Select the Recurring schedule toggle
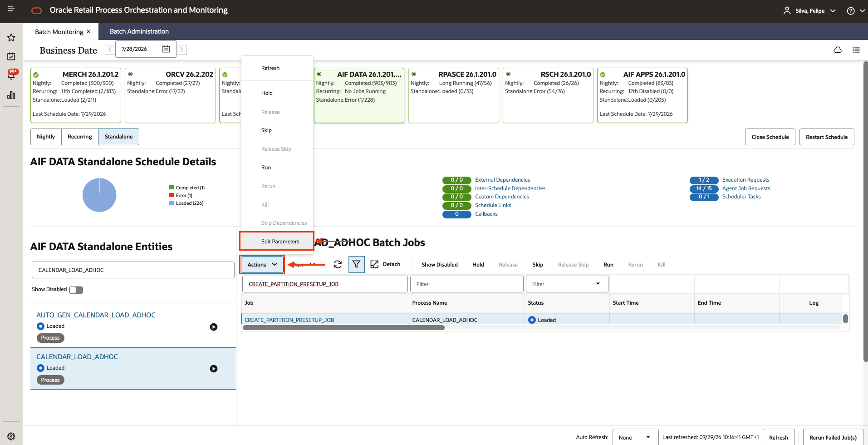Viewport: 868px width, 445px height. 80,137
